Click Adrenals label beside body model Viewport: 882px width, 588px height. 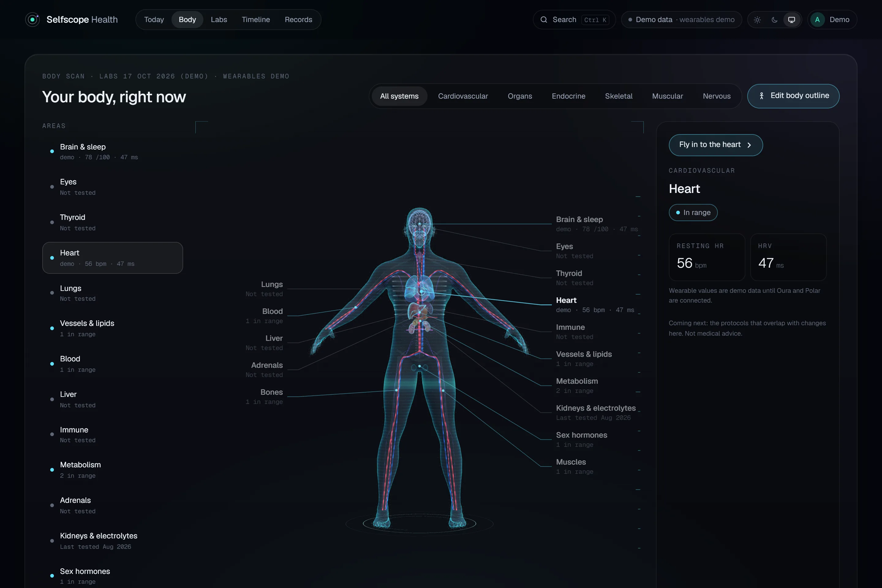264,370
